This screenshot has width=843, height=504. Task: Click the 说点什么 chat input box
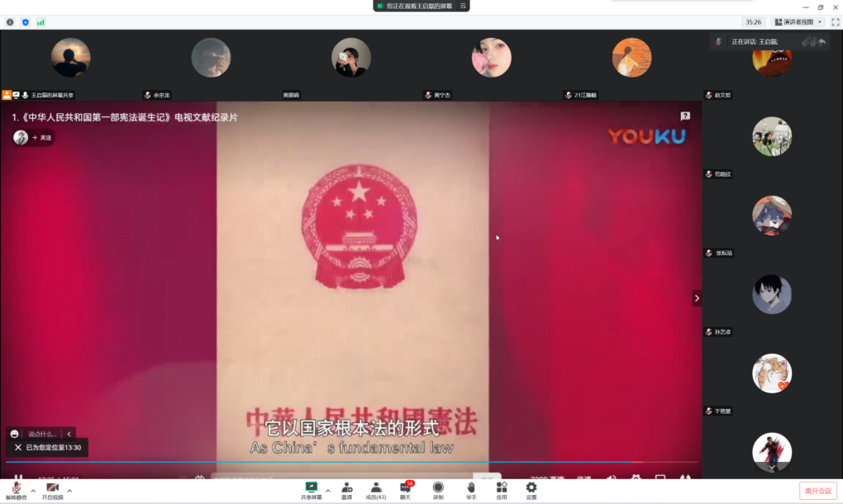(x=43, y=434)
